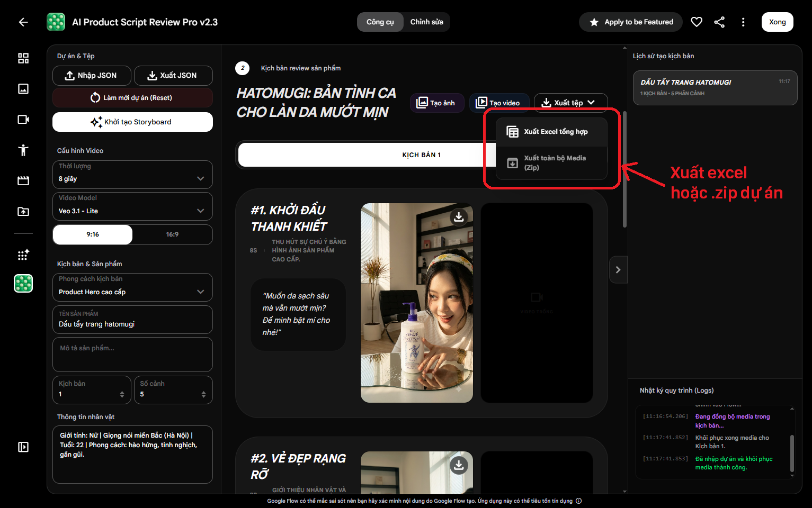Open the apps sparkle icon in sidebar
Screen dimensions: 812x508
[23, 255]
